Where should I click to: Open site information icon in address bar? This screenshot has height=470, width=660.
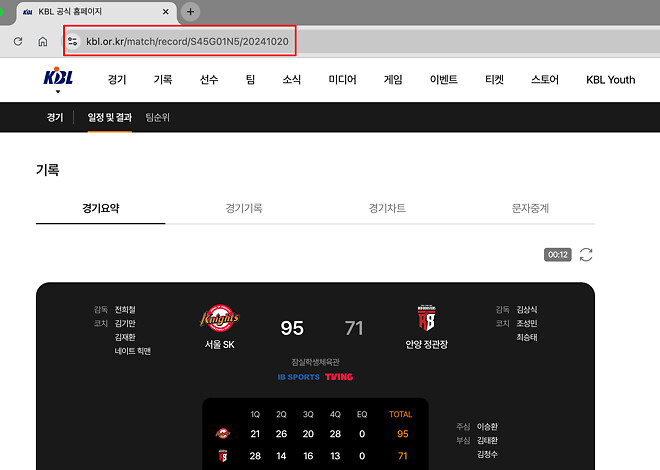click(72, 41)
